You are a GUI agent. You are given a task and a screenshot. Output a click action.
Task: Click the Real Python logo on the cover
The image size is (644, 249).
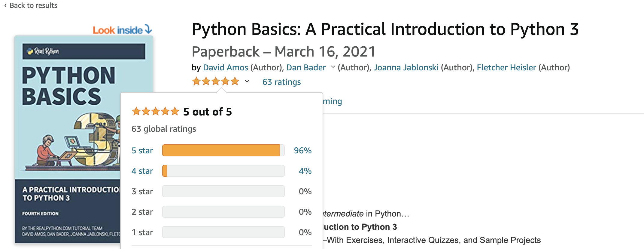(x=42, y=51)
